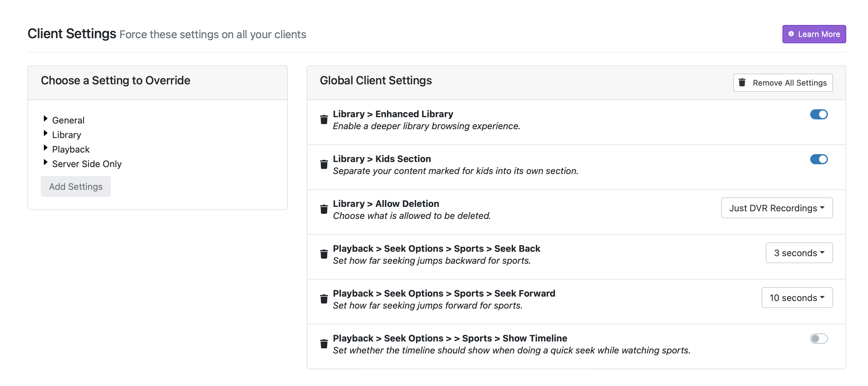The width and height of the screenshot is (868, 386).
Task: Open the Just DVR Recordings dropdown
Action: [x=777, y=208]
